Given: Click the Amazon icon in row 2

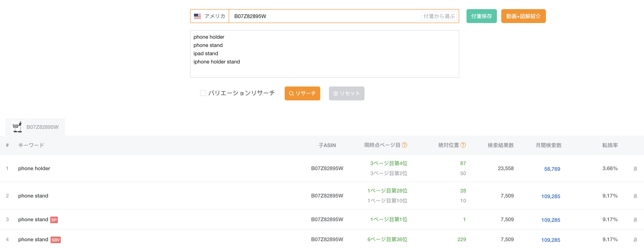Looking at the screenshot, I should tap(635, 196).
